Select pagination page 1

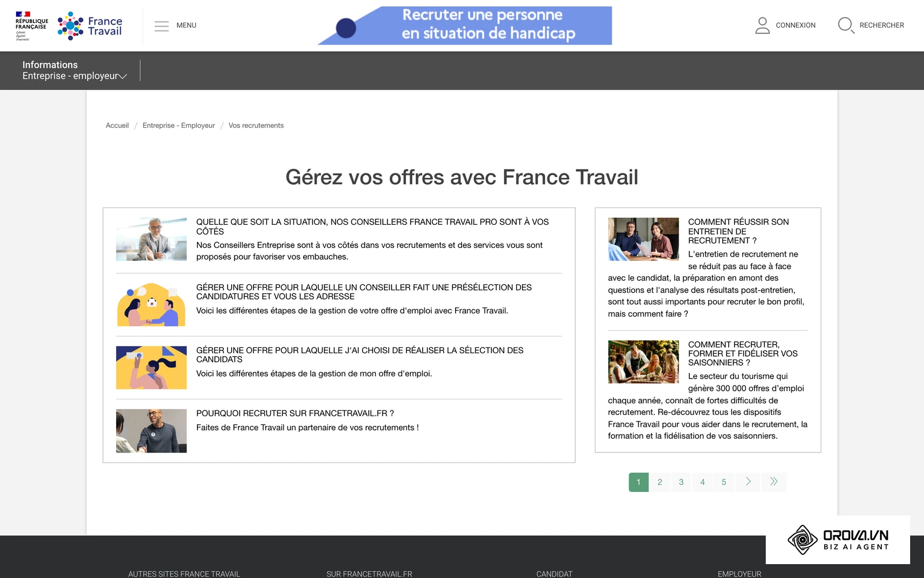coord(639,482)
